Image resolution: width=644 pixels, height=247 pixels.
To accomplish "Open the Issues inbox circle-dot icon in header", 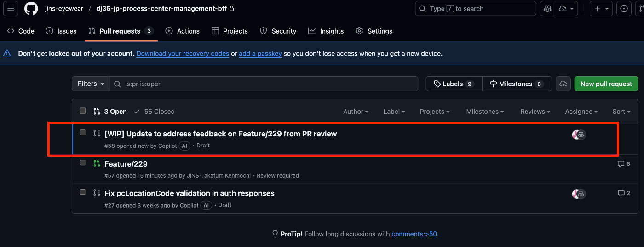I will [x=624, y=9].
